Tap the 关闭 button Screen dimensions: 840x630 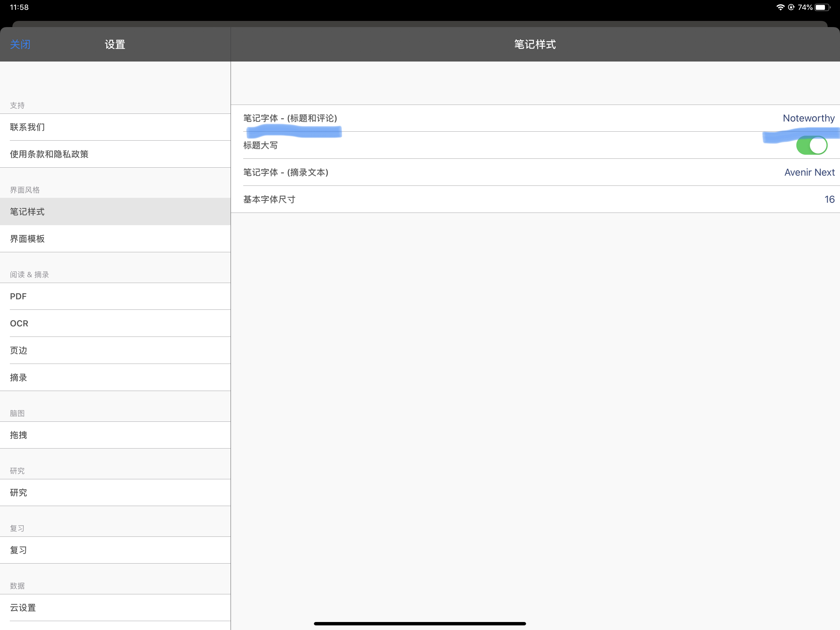[20, 45]
